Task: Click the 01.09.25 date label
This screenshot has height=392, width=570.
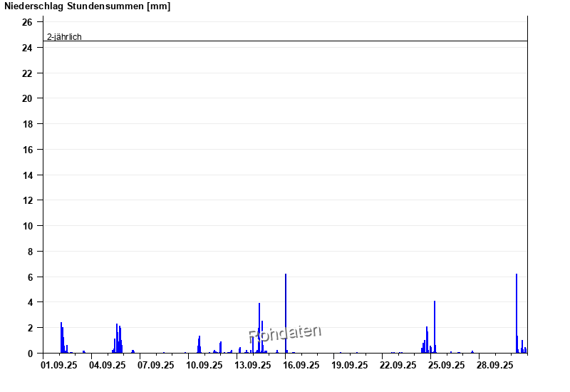Action: (59, 365)
